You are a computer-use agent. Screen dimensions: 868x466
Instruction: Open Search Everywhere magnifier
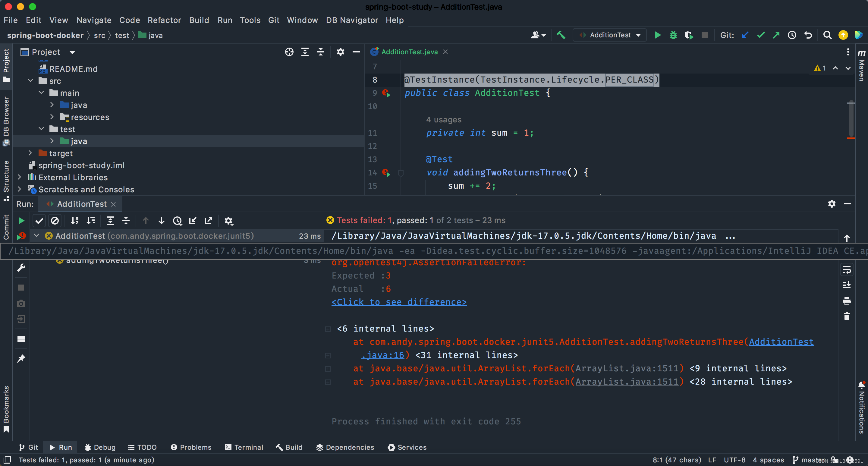(827, 35)
